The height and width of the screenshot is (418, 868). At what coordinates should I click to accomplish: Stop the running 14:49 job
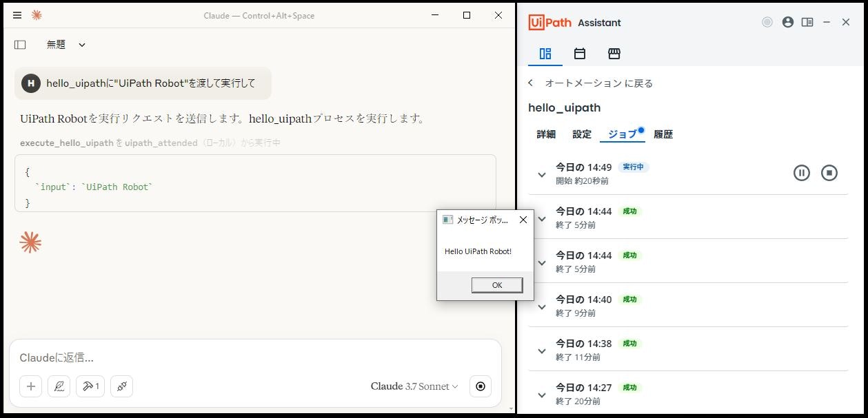[x=829, y=173]
